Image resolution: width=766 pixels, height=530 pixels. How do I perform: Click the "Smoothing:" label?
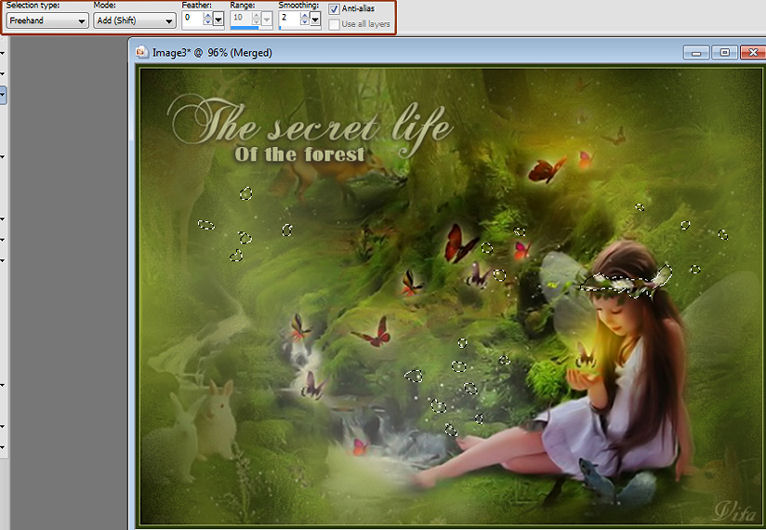(298, 5)
